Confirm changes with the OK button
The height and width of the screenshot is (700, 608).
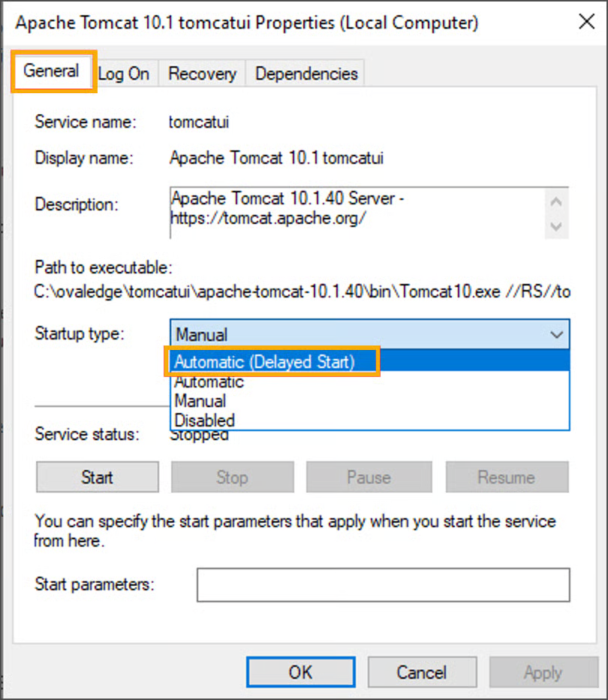click(300, 672)
